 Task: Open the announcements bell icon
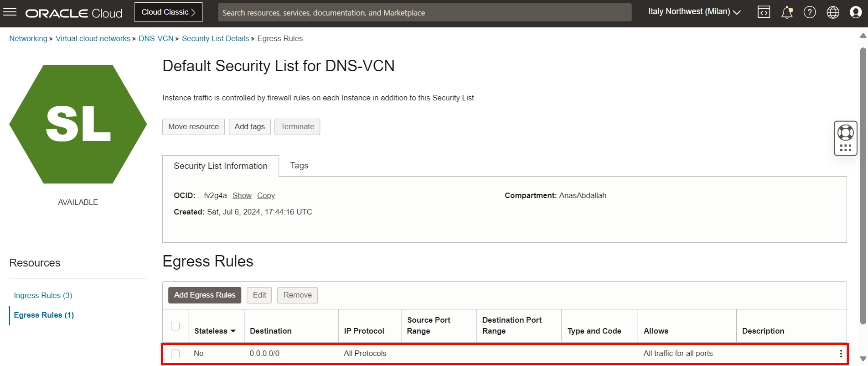(787, 12)
